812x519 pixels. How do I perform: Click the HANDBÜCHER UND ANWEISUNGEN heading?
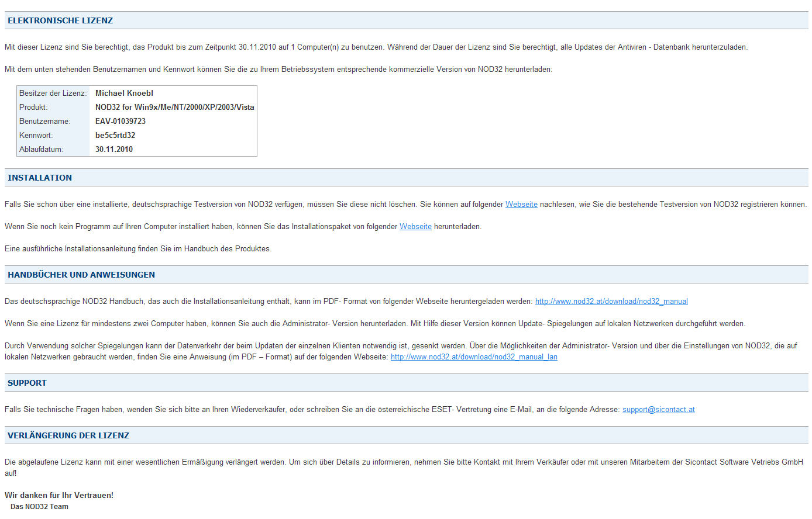(x=81, y=275)
